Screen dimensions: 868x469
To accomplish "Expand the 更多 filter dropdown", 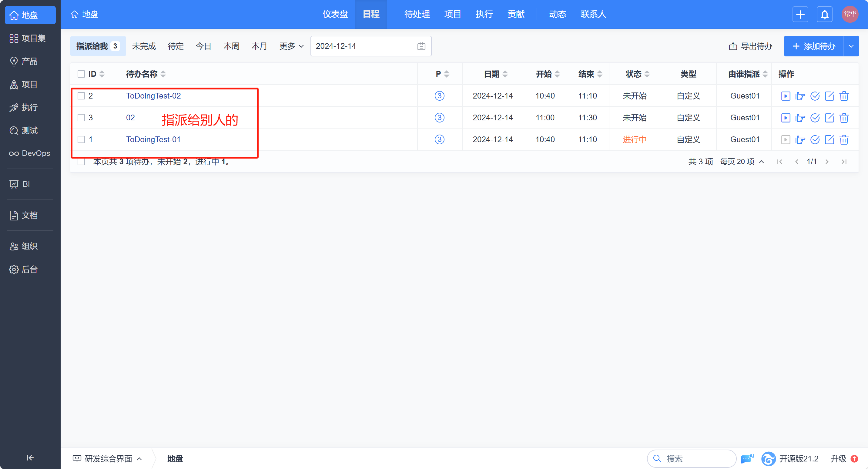I will [x=291, y=46].
